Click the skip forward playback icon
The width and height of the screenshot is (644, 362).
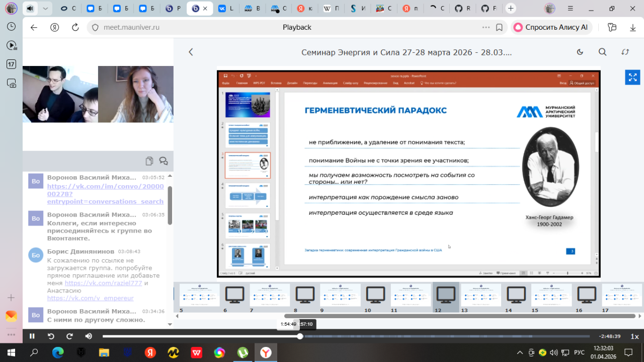70,336
